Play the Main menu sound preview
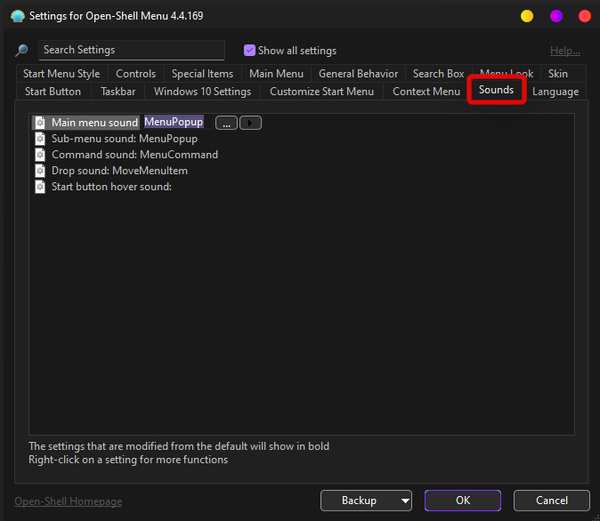Viewport: 600px width, 521px height. tap(251, 123)
